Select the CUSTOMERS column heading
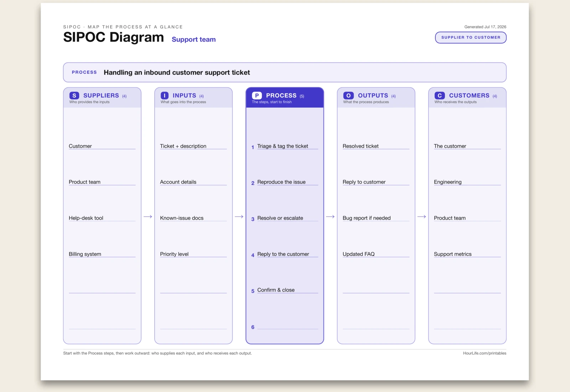Image resolution: width=570 pixels, height=392 pixels. pos(469,96)
